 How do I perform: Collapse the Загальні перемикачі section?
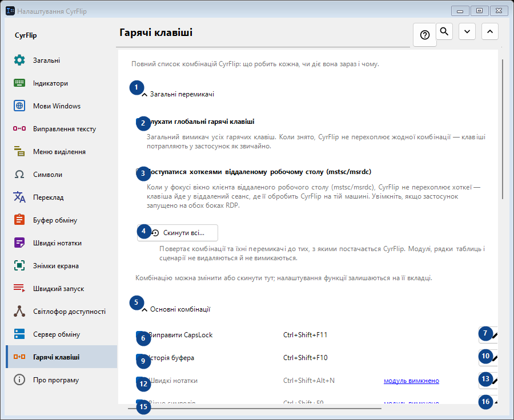(x=144, y=94)
